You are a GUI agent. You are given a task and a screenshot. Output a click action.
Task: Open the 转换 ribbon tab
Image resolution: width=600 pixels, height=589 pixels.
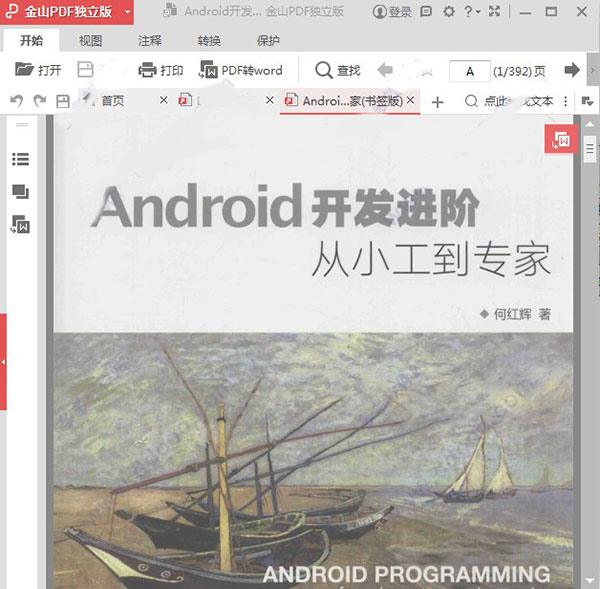click(x=209, y=41)
